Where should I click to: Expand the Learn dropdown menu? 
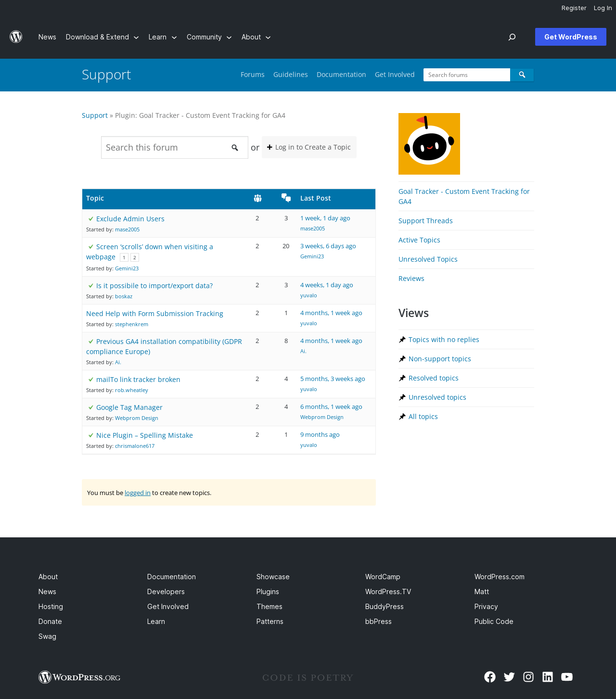click(163, 37)
